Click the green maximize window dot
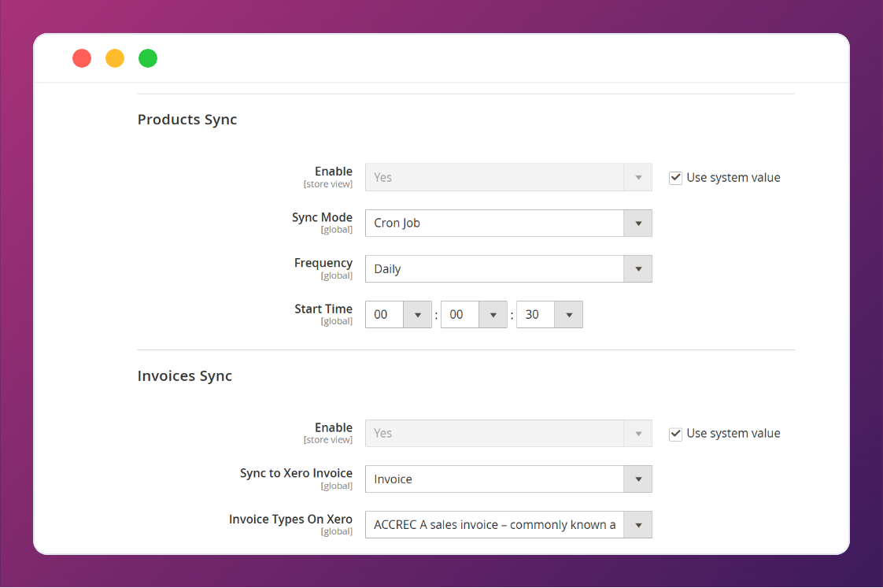 pyautogui.click(x=148, y=58)
